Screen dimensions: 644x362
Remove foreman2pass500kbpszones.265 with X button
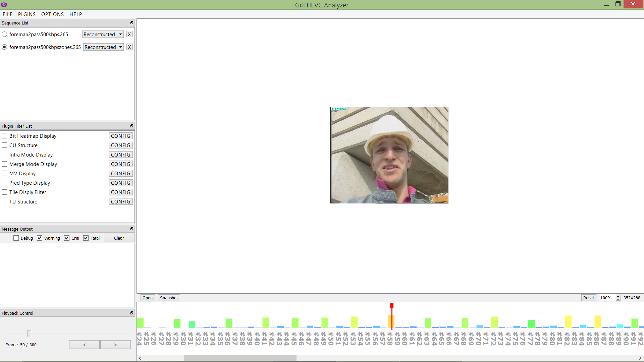129,47
